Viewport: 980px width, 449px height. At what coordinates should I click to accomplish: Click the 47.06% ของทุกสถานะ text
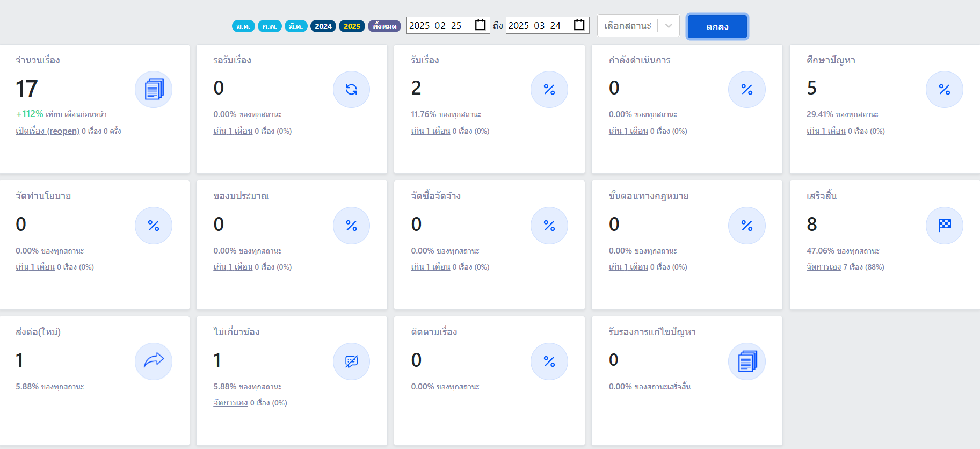tap(843, 251)
